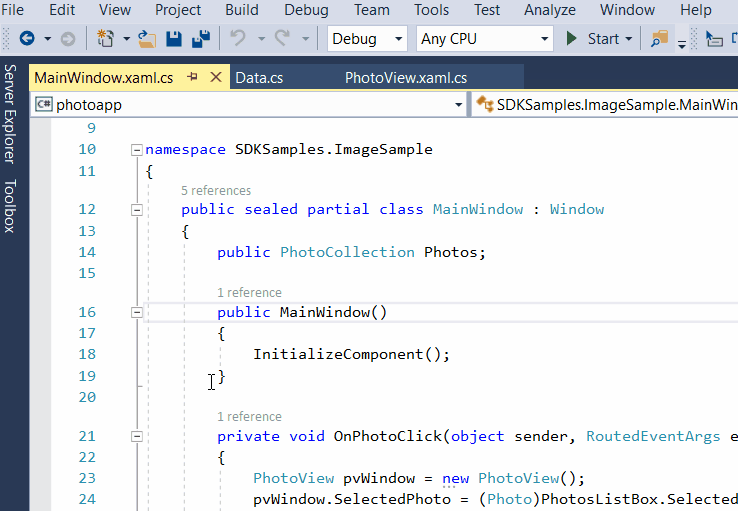Collapse the MainWindow class block
This screenshot has width=738, height=511.
(x=136, y=210)
